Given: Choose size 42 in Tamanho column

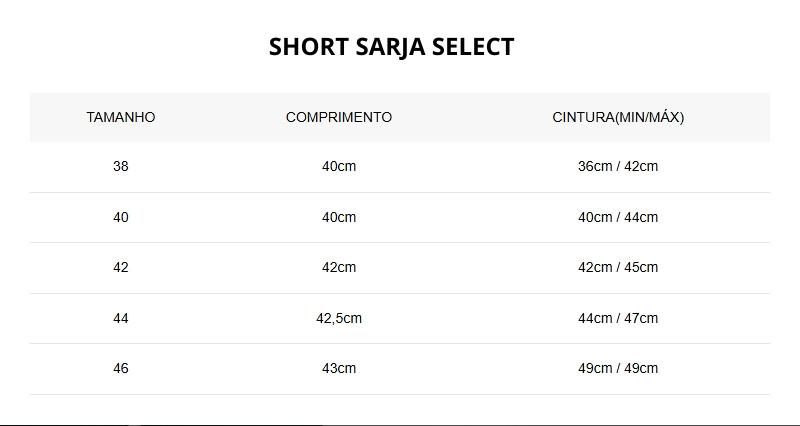Looking at the screenshot, I should [121, 267].
